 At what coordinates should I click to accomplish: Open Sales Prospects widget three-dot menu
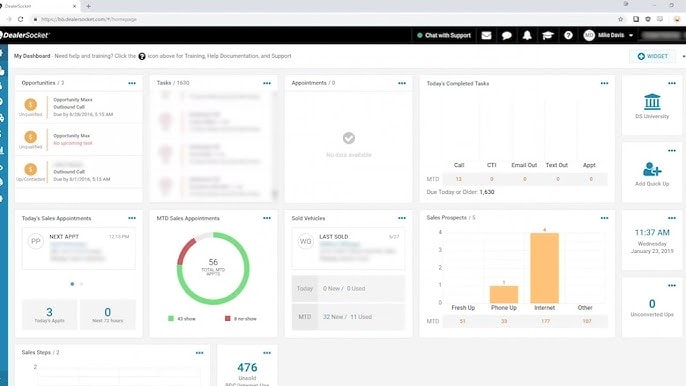point(604,218)
